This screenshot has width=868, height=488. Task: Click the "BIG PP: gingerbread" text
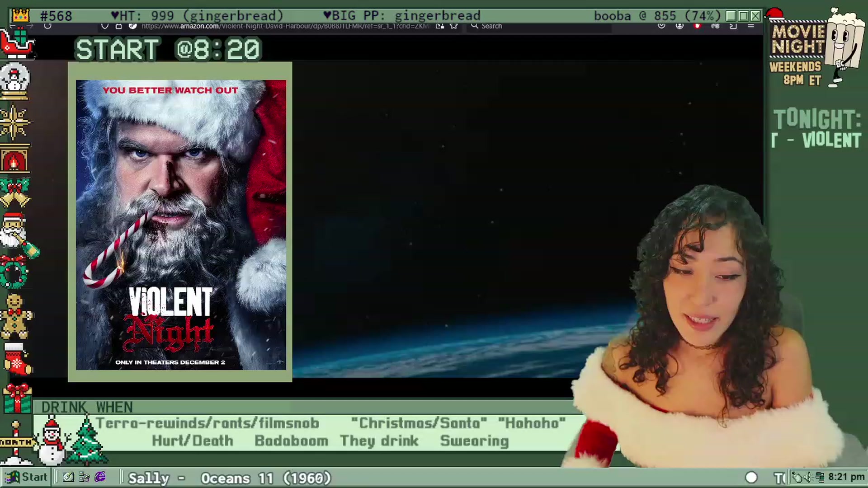point(402,16)
